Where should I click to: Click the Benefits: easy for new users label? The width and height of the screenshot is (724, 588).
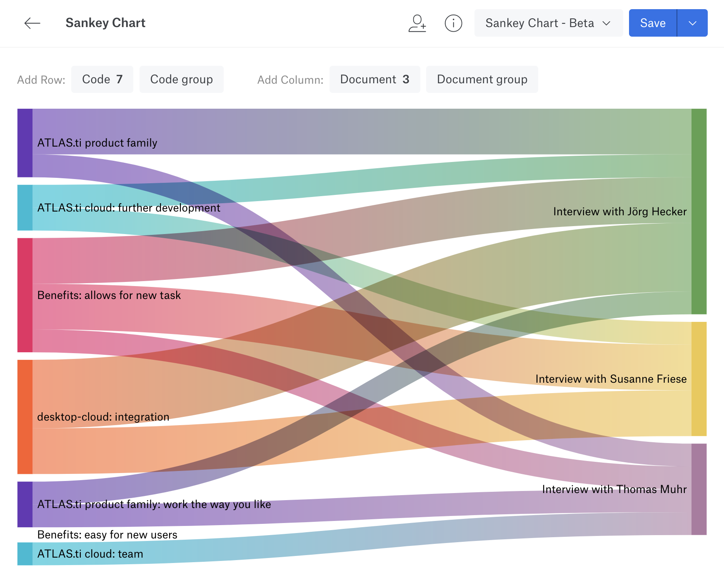tap(107, 535)
